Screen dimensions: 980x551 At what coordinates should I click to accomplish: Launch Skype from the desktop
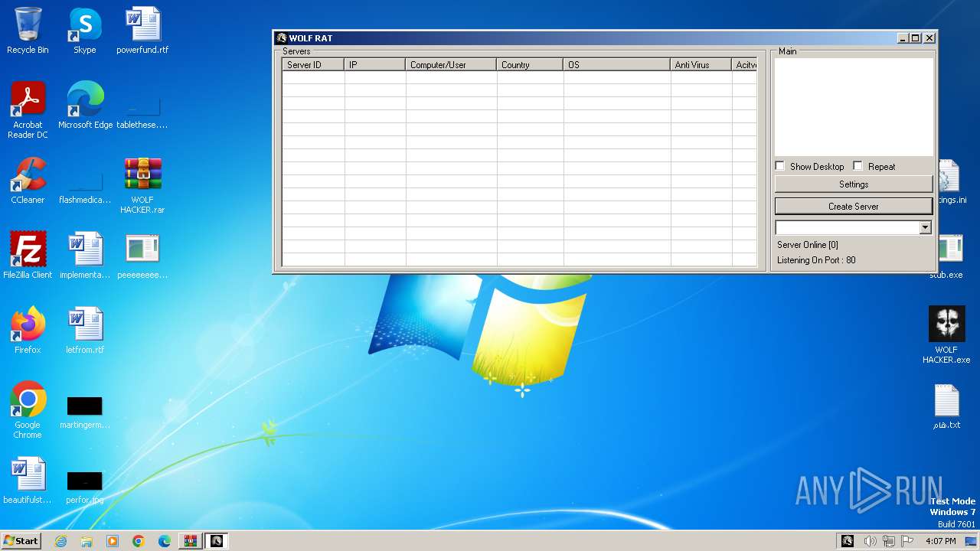[x=84, y=31]
